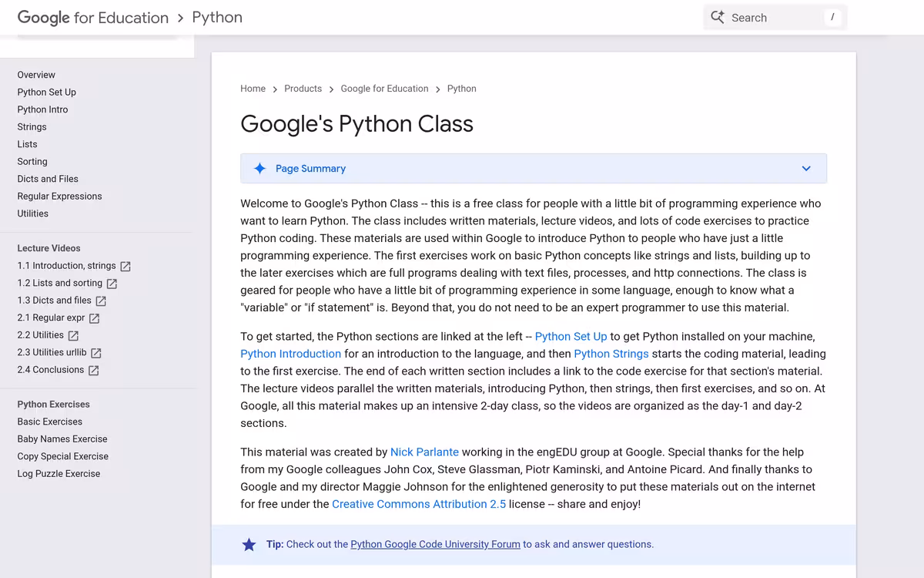Click external link icon beside 2.4 Conclusions

click(x=93, y=370)
